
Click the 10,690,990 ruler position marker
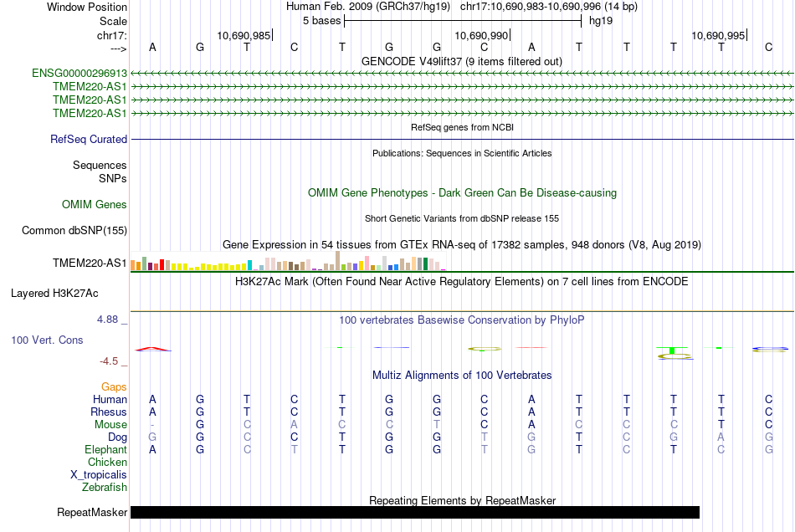pos(481,35)
